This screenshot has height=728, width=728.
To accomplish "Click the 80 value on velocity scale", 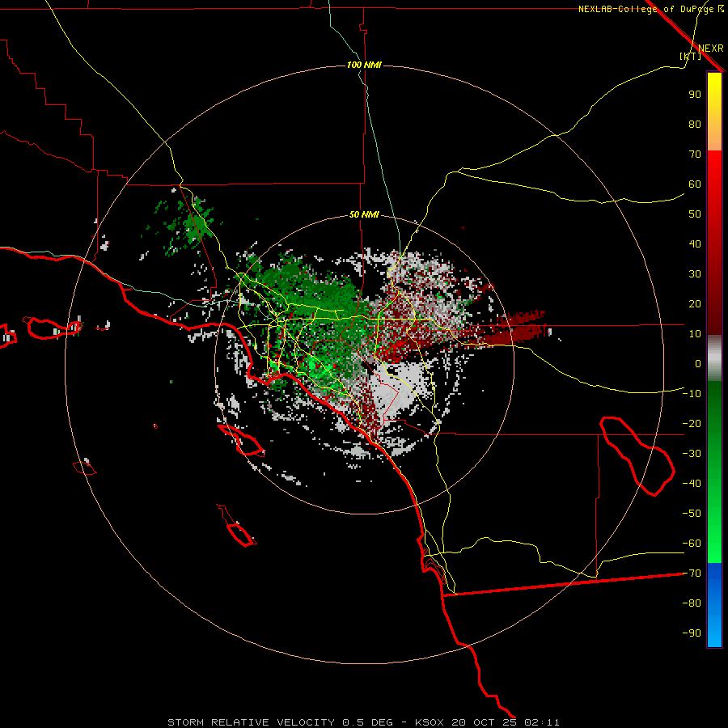I will coord(695,125).
